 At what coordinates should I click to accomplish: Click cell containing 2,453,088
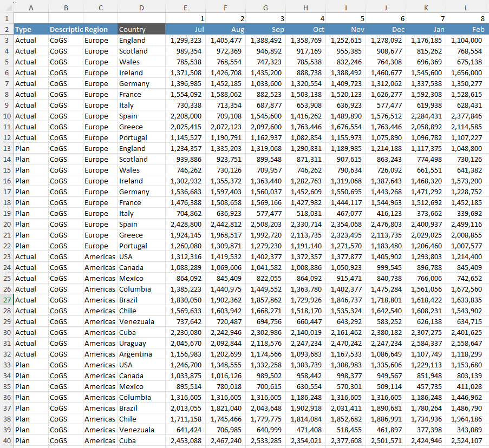[x=185, y=441]
